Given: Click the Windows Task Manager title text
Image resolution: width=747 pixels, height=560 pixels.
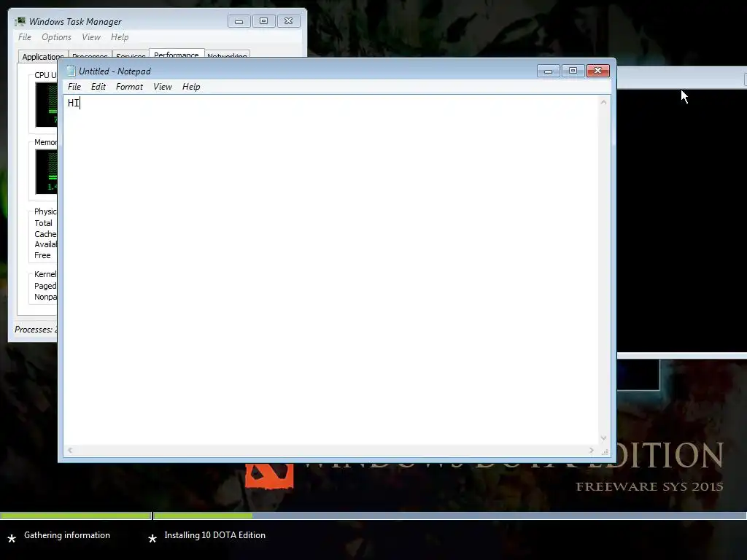Looking at the screenshot, I should point(75,21).
